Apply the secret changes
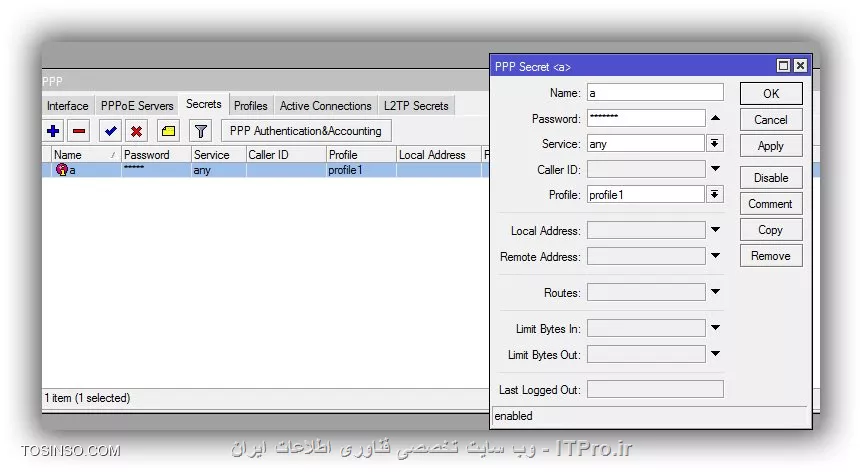The height and width of the screenshot is (472, 862). pyautogui.click(x=771, y=146)
